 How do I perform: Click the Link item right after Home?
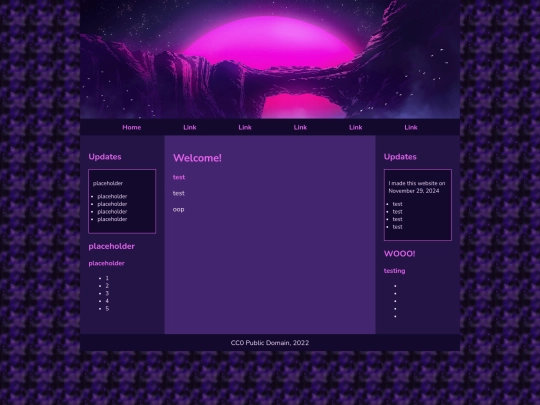[x=190, y=127]
